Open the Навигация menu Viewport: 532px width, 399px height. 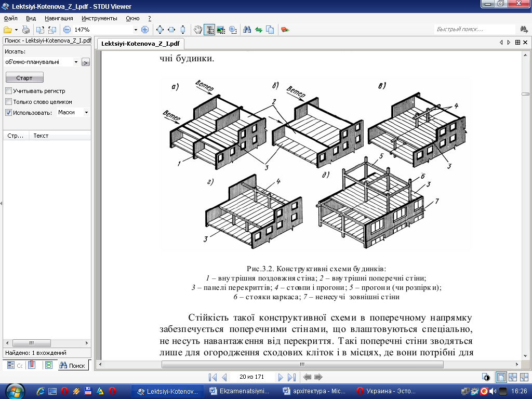[x=59, y=18]
